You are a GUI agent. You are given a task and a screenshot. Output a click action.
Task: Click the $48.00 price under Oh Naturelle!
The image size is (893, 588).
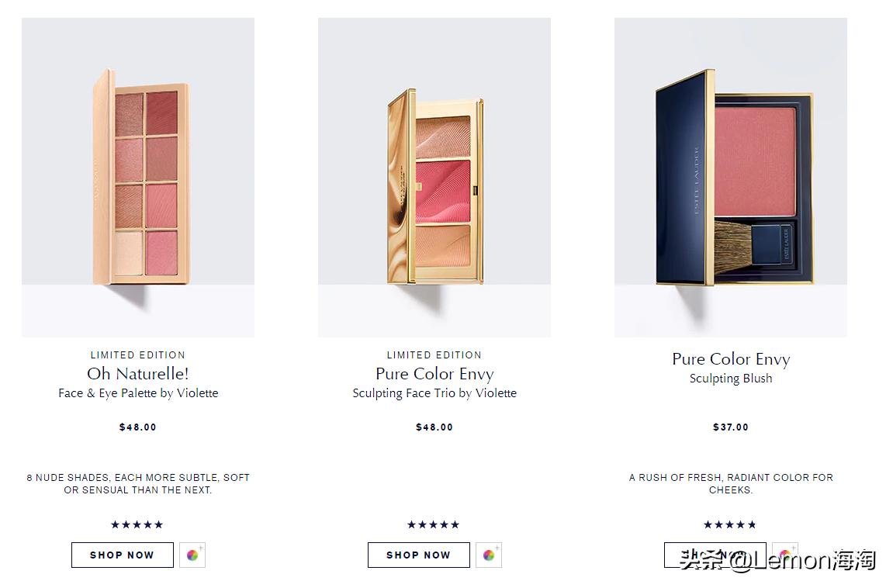coord(138,427)
